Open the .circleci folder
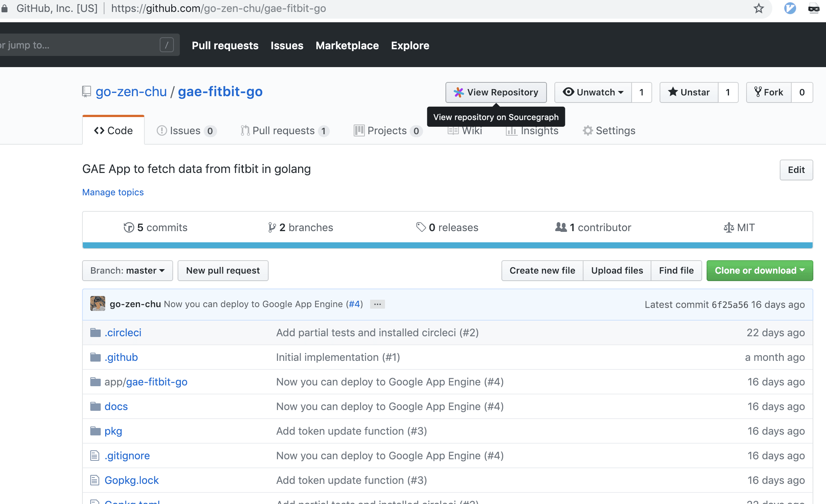 (x=123, y=333)
